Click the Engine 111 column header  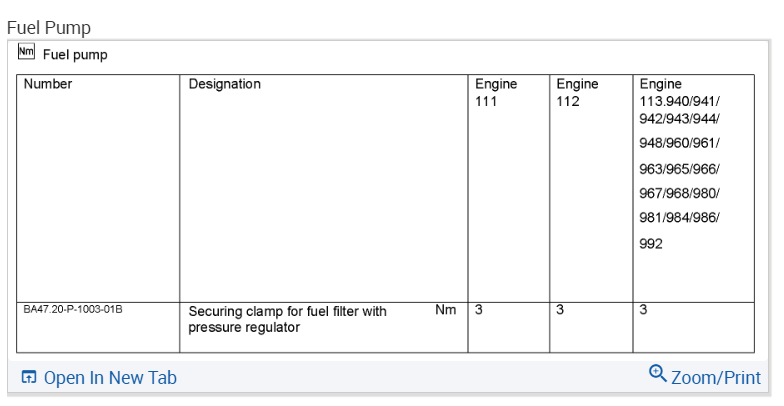[x=495, y=92]
